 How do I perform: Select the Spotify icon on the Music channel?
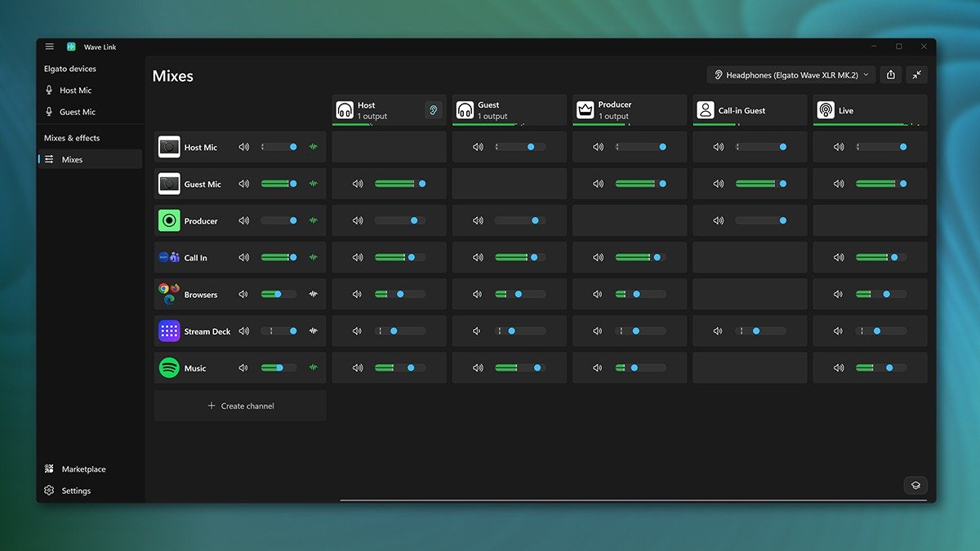(x=168, y=367)
